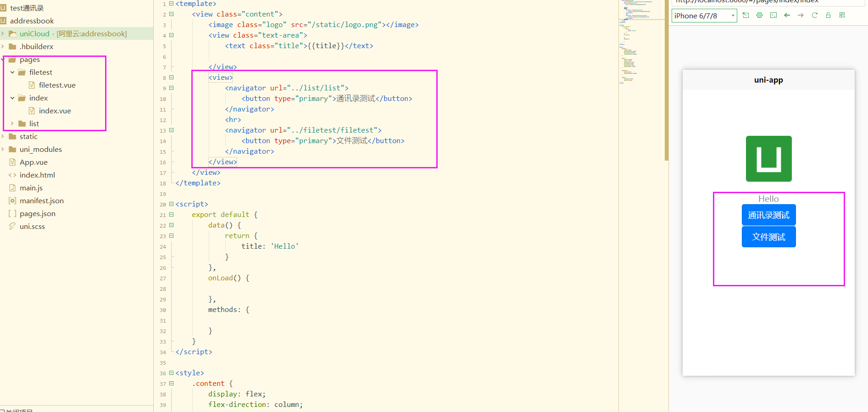Image resolution: width=868 pixels, height=412 pixels.
Task: Open index.vue in the tree
Action: [x=55, y=111]
